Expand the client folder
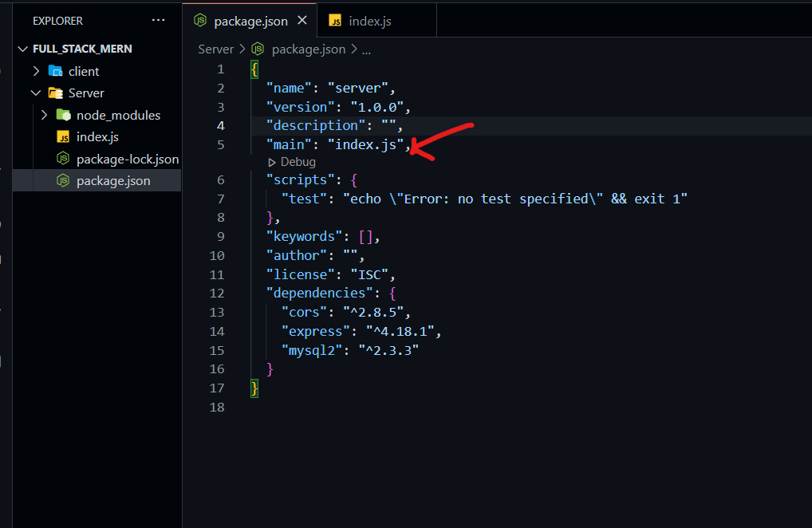Image resolution: width=812 pixels, height=528 pixels. (34, 70)
